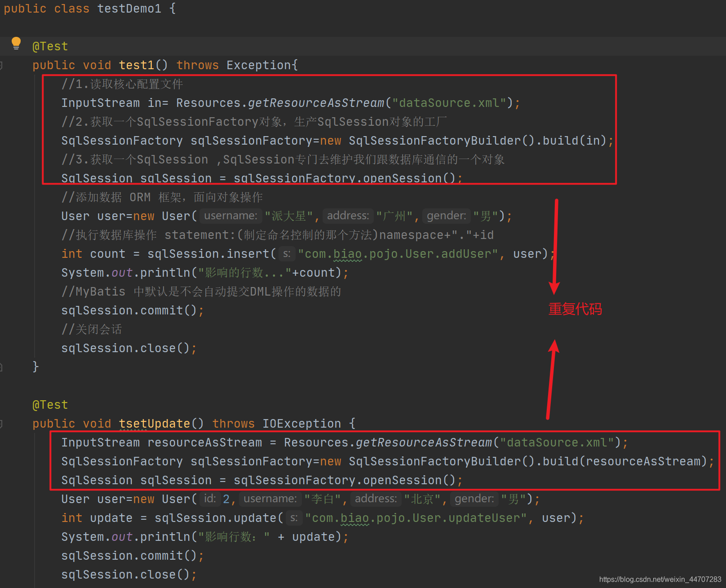Click the first sqlSession.commit() call in test1
This screenshot has width=726, height=588.
point(133,310)
